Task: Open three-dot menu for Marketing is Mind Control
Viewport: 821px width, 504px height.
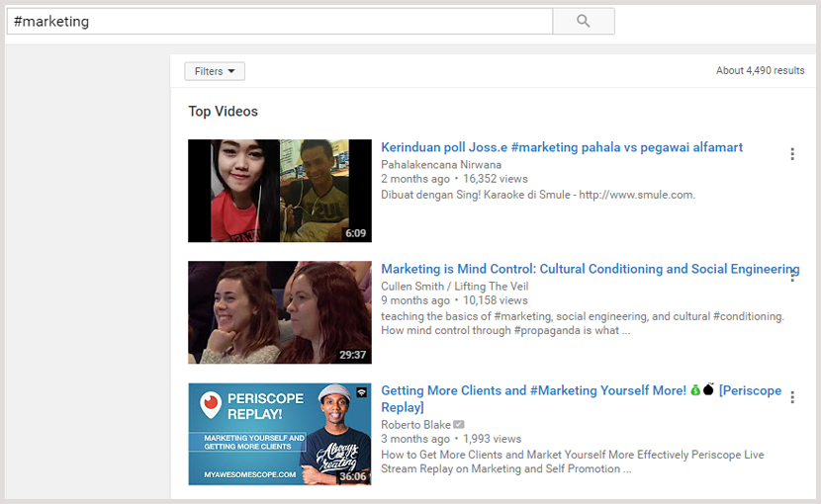Action: click(x=791, y=276)
